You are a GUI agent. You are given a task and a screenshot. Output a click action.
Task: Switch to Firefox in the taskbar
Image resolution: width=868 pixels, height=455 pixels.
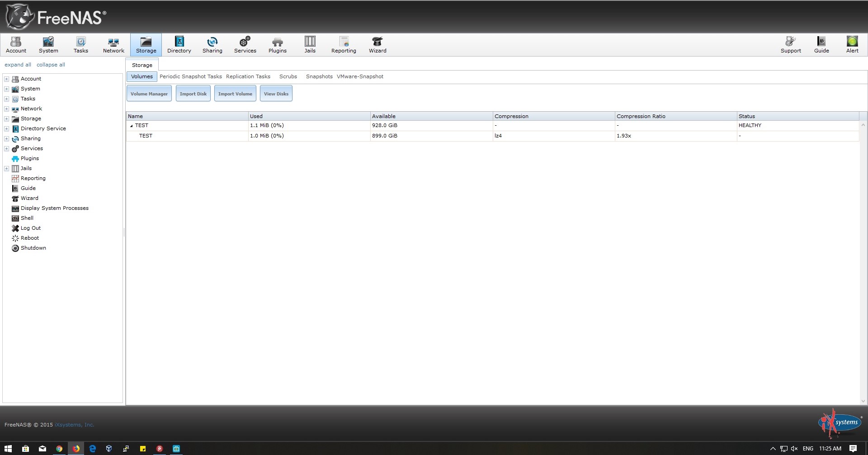[x=76, y=449]
